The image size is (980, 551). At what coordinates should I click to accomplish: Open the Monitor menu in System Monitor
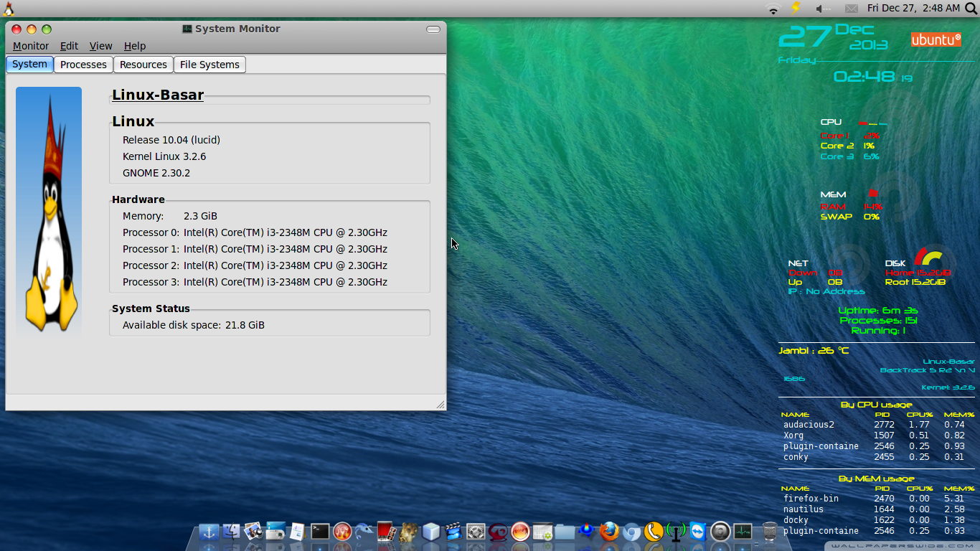(x=31, y=46)
